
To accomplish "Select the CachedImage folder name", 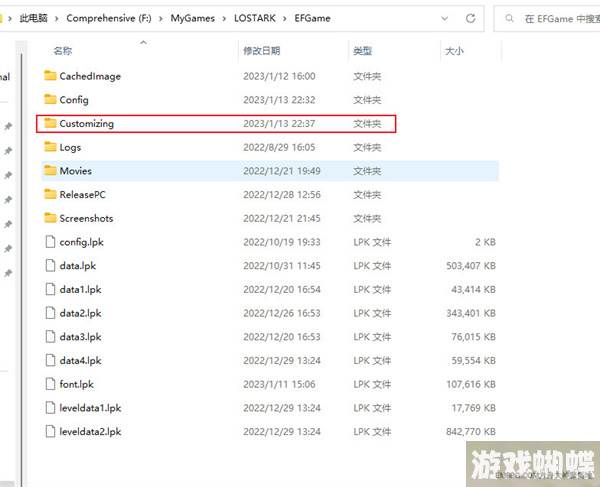I will (90, 76).
